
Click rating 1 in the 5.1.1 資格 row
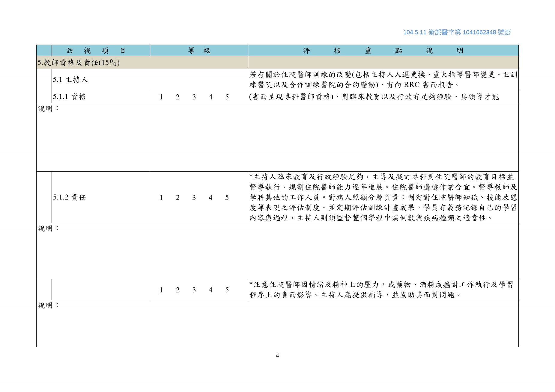pyautogui.click(x=161, y=97)
